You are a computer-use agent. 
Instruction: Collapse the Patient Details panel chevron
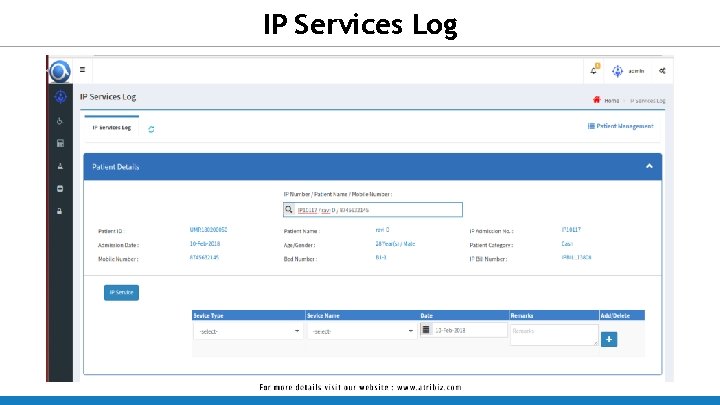click(649, 166)
